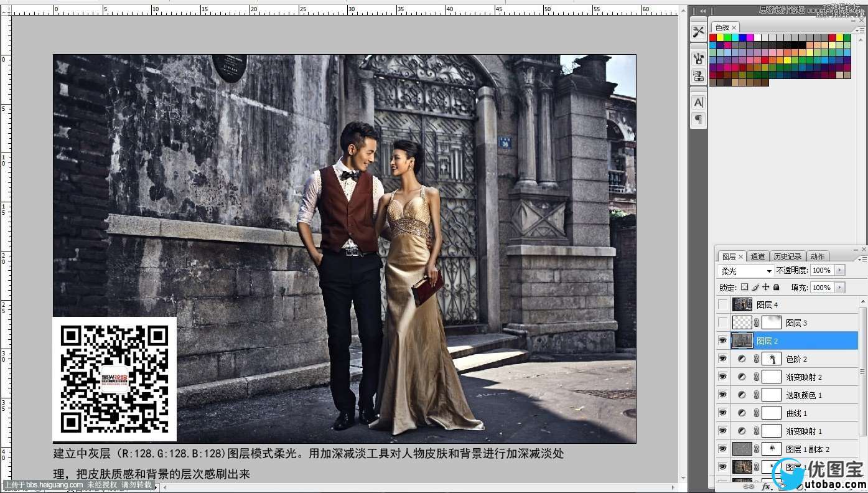Select the 选取颜色 1 layer
This screenshot has height=493, width=868.
pos(804,395)
